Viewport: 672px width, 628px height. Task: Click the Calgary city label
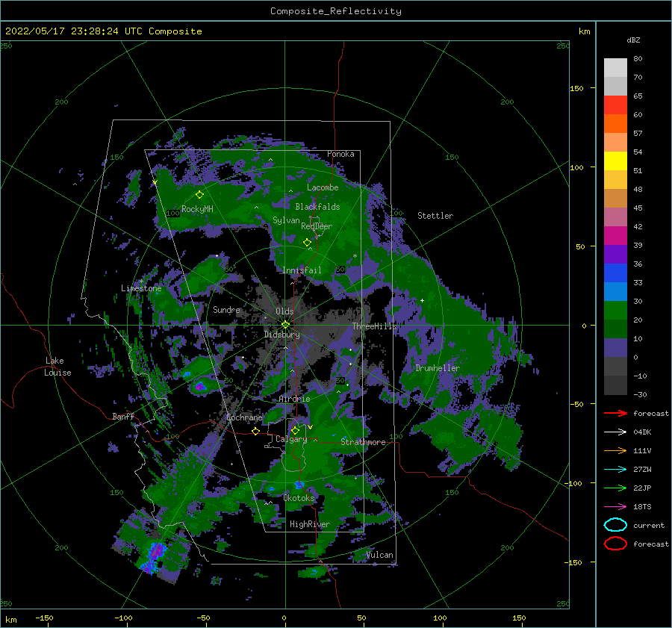291,439
